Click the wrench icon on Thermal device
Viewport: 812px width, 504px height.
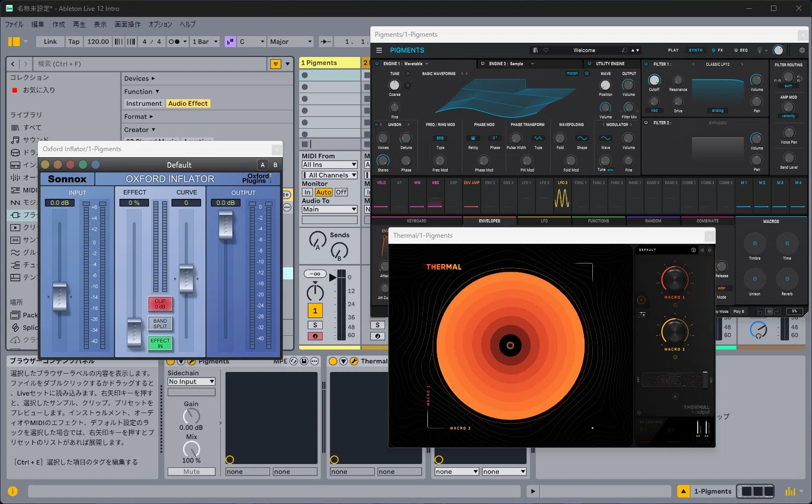(x=354, y=361)
